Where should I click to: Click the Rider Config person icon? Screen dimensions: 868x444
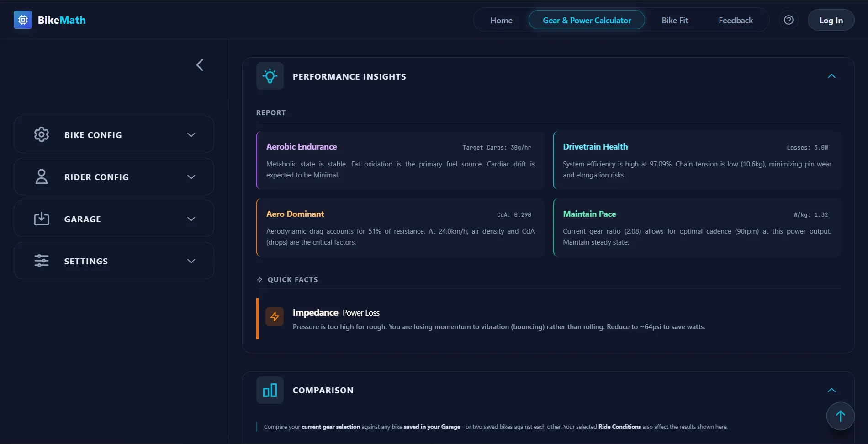click(42, 177)
